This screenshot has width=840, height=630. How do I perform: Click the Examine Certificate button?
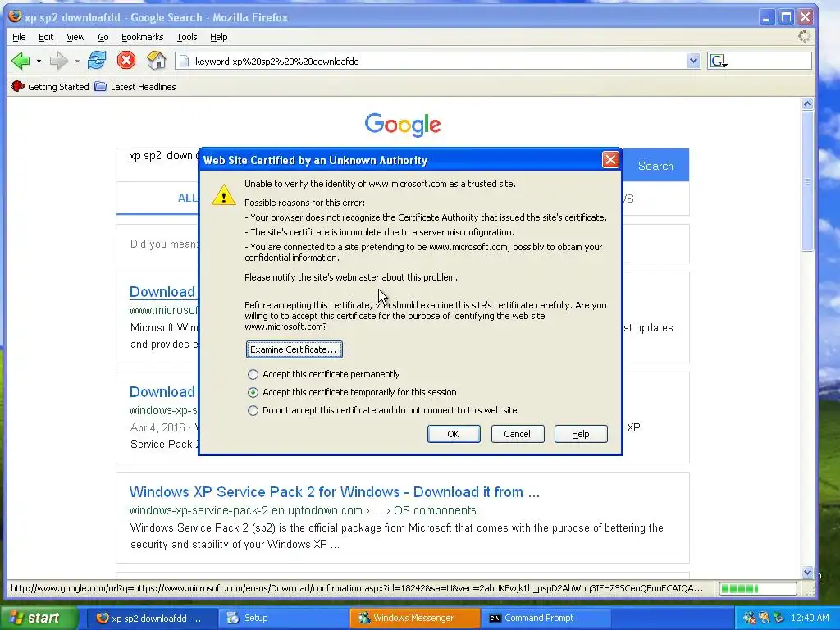pyautogui.click(x=294, y=349)
